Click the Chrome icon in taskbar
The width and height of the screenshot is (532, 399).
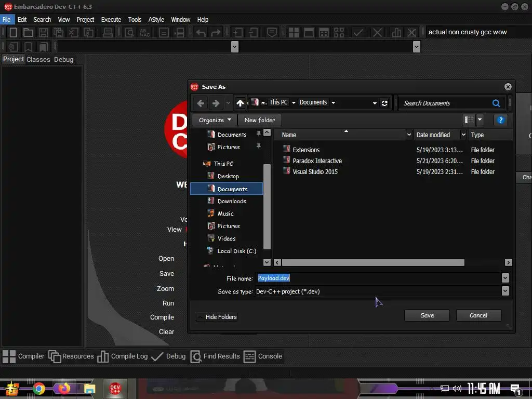[39, 389]
